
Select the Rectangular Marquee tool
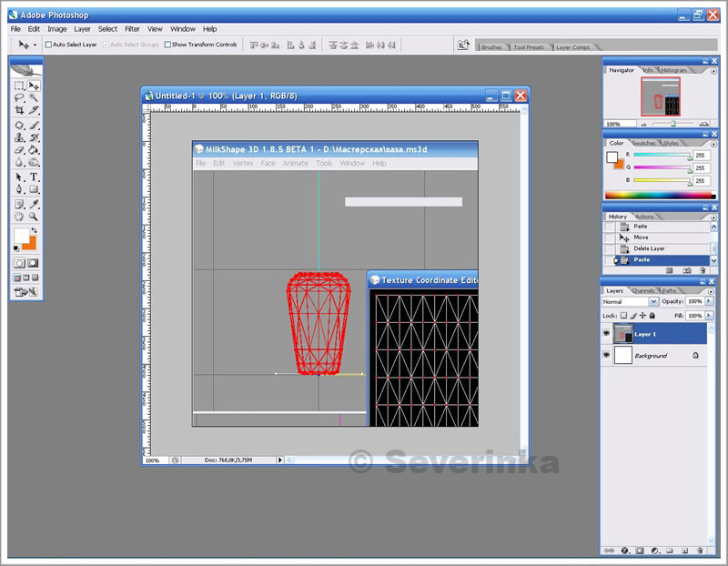(x=19, y=86)
